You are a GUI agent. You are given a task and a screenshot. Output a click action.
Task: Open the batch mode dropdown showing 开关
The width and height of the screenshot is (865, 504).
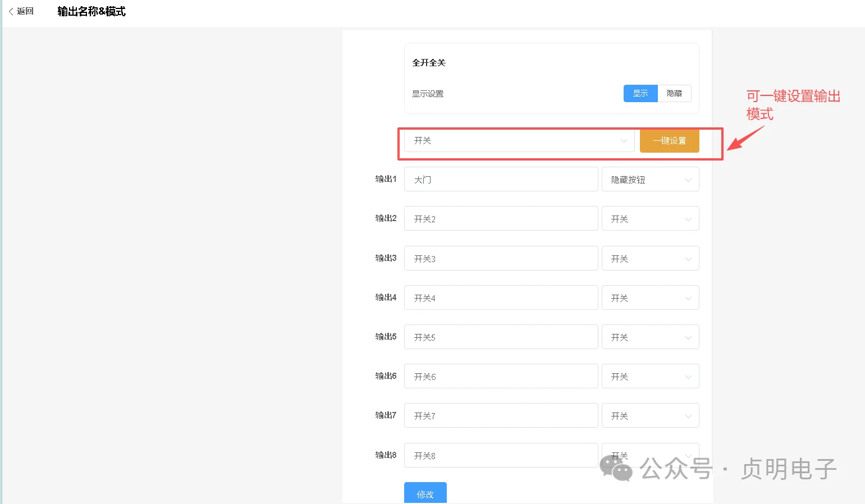[519, 140]
